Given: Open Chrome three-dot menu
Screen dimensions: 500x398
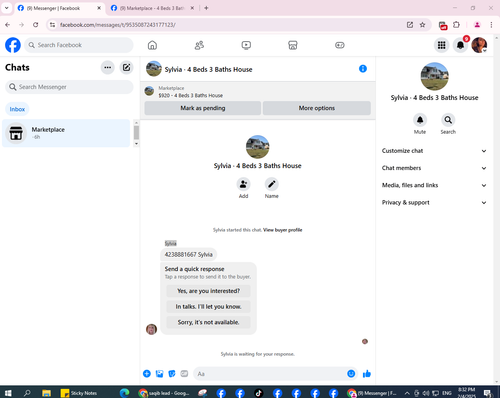Looking at the screenshot, I should point(491,25).
